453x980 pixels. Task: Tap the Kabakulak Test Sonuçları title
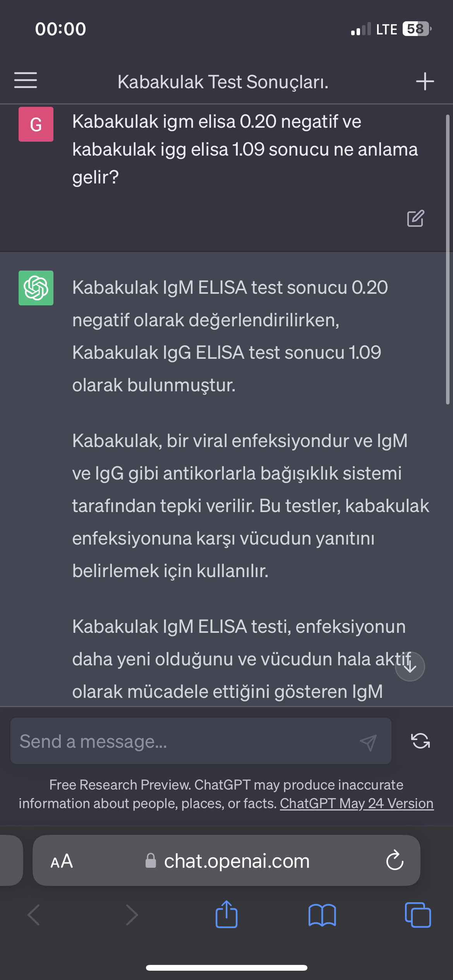[223, 82]
